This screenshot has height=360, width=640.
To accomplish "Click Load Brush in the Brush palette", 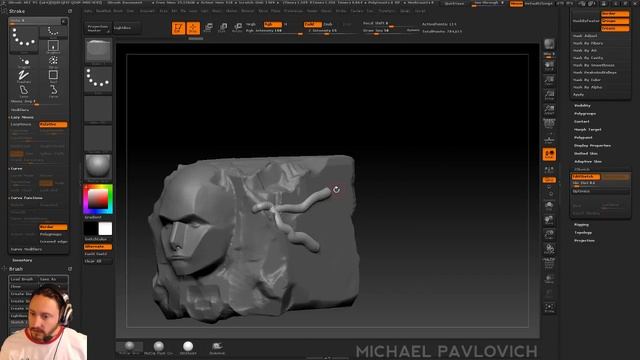I will (x=23, y=279).
